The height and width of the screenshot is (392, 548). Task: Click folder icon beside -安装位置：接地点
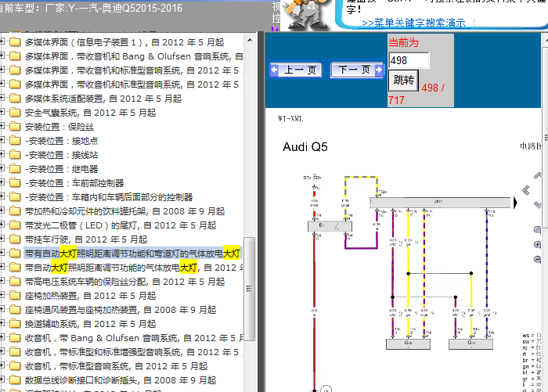[15, 141]
